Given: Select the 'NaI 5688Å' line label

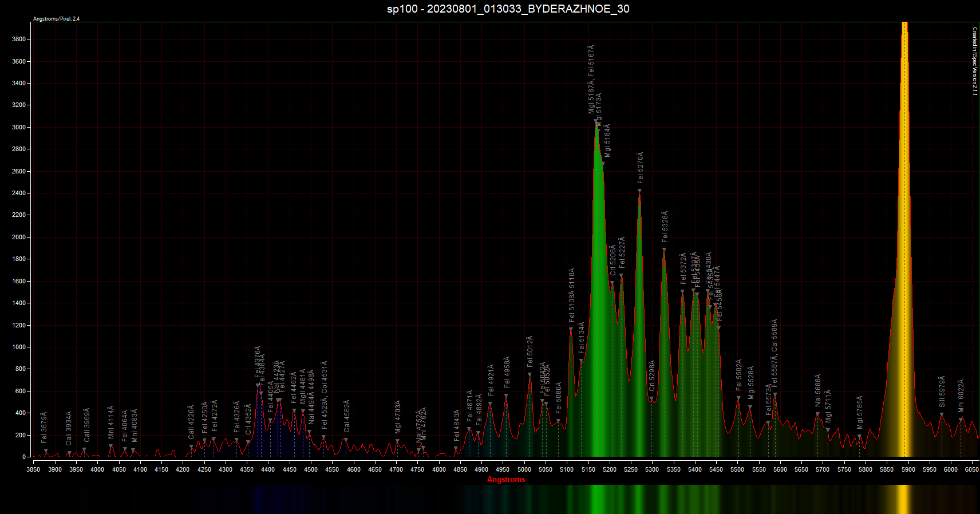Looking at the screenshot, I should (x=818, y=391).
